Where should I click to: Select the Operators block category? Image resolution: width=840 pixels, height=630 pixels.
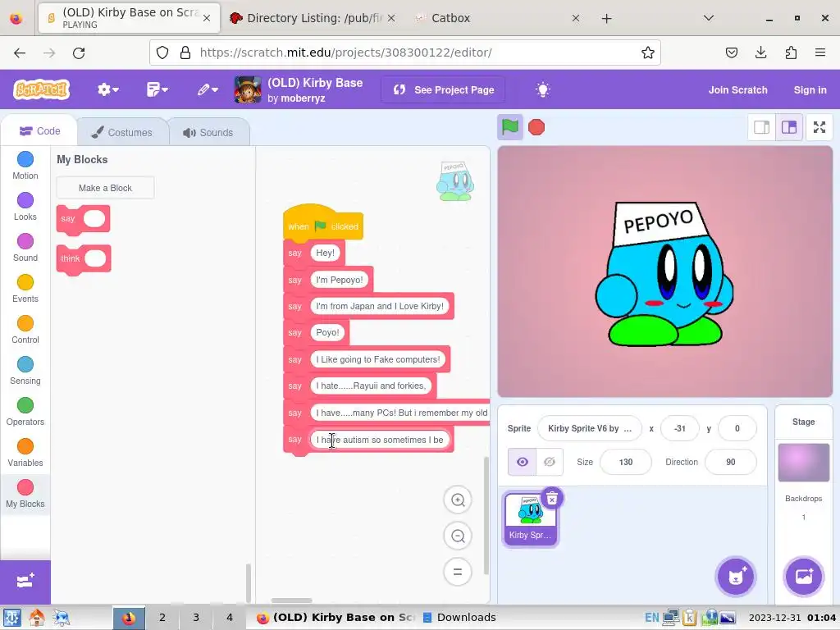coord(25,412)
